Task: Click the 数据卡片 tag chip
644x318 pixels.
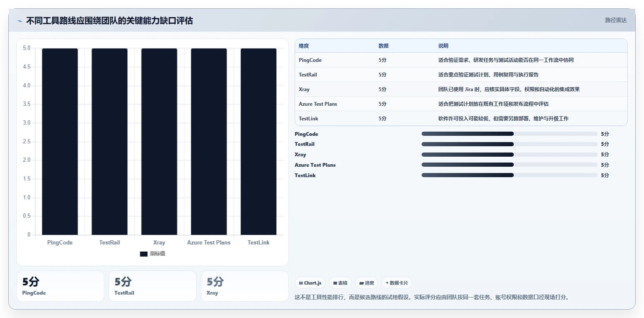Action: click(x=397, y=283)
